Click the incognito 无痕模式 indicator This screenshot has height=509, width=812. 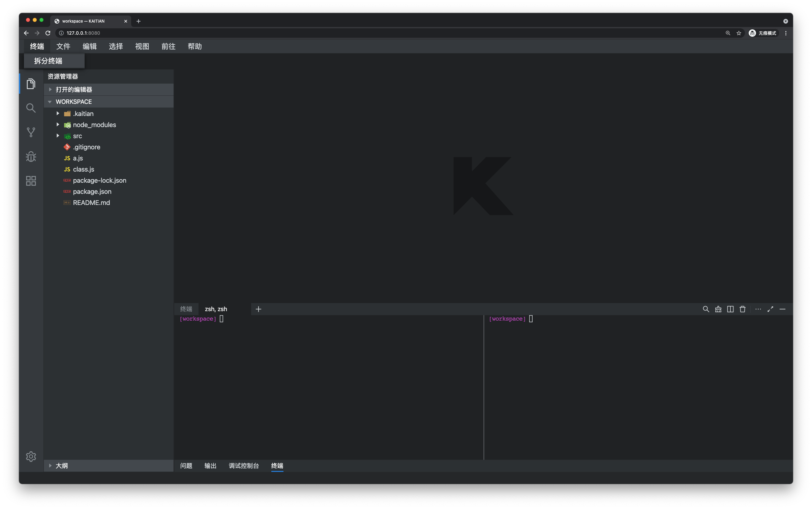pos(763,33)
